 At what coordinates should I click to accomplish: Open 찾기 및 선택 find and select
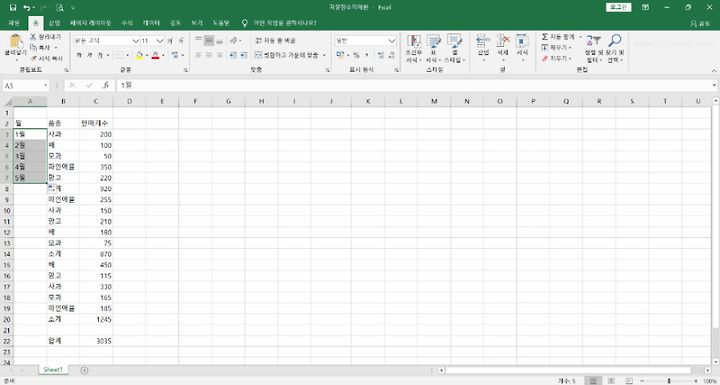click(615, 48)
